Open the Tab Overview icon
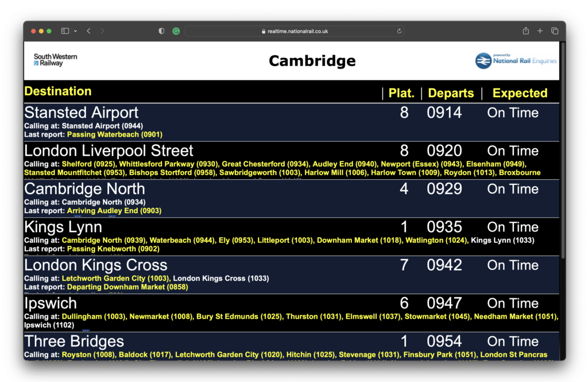 555,30
